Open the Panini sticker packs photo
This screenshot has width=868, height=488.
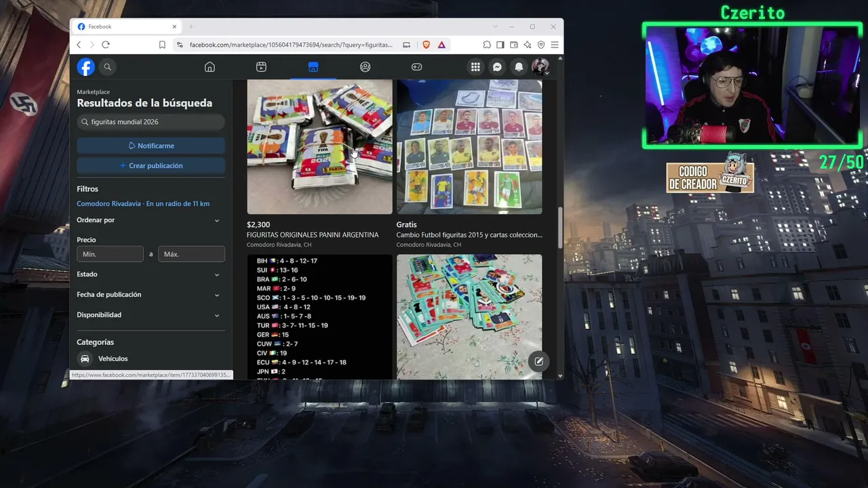(319, 147)
